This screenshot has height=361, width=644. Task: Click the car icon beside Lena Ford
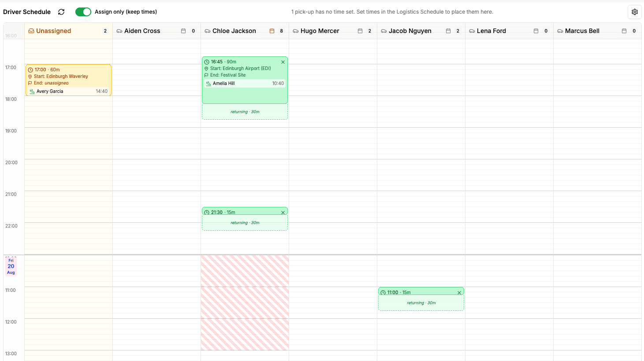472,31
